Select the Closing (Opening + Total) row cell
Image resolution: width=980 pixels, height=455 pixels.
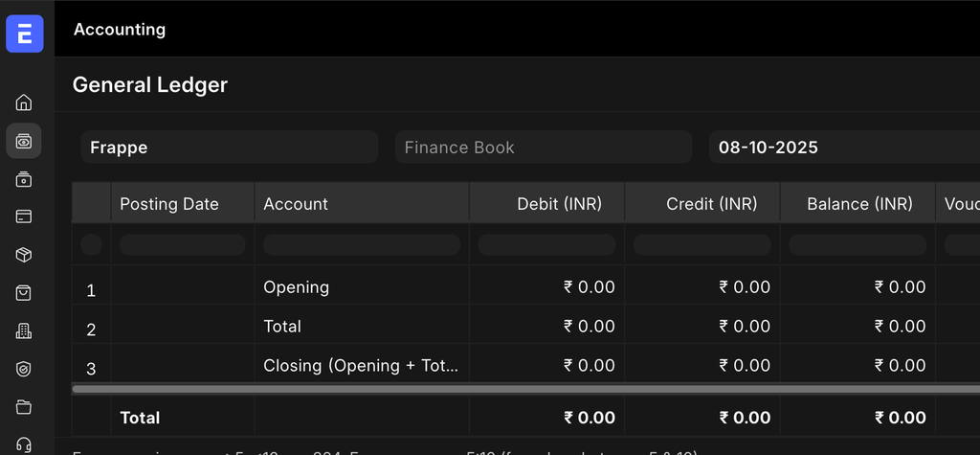click(x=361, y=366)
